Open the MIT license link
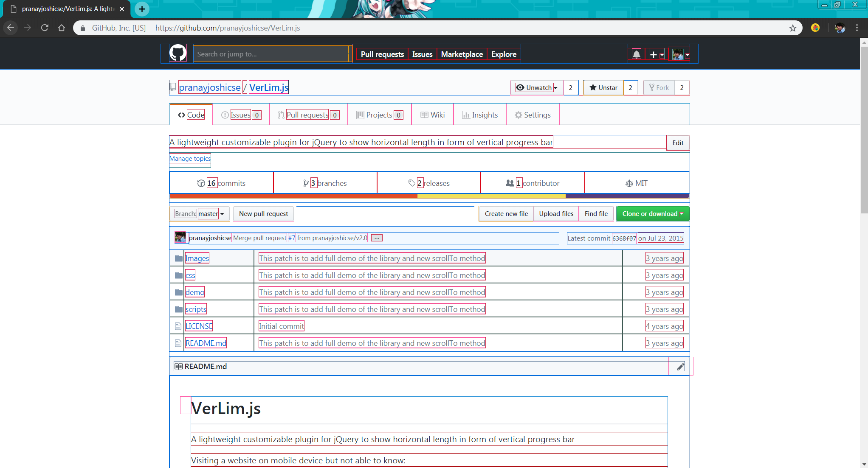 [x=637, y=183]
